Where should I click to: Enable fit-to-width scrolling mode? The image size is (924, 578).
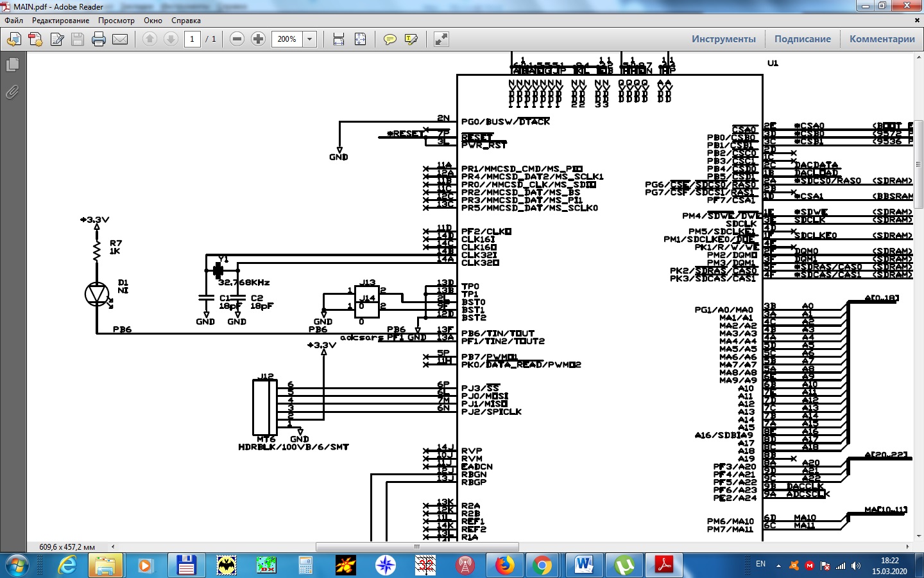[339, 39]
